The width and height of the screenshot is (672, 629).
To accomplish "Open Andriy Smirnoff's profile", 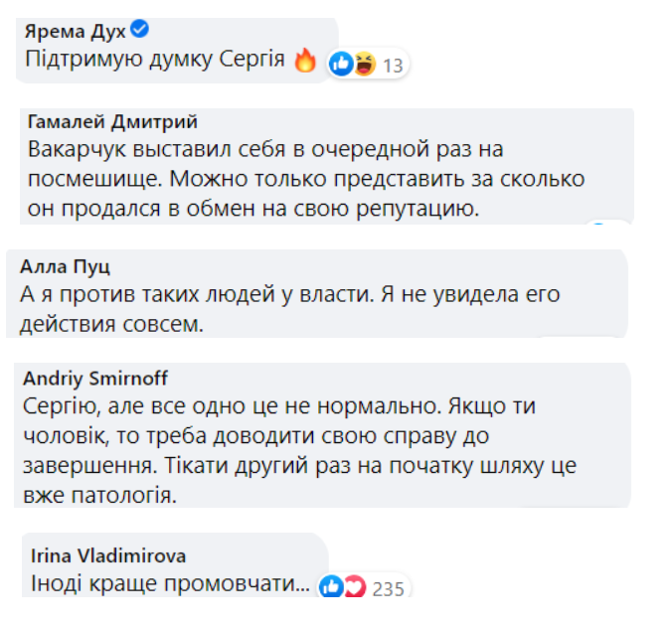I will pos(95,379).
